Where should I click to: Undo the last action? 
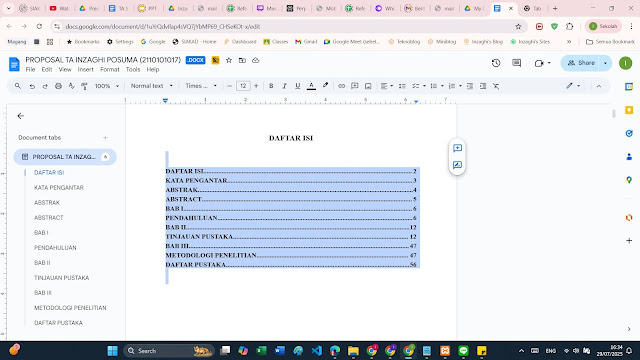32,86
